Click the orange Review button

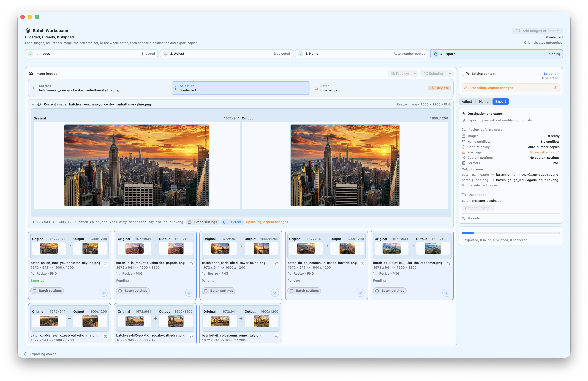[439, 88]
